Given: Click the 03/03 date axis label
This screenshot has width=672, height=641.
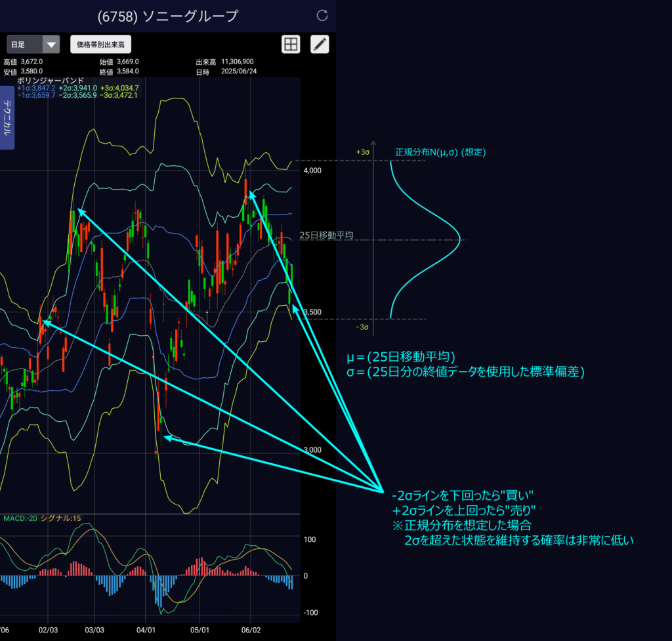Looking at the screenshot, I should point(94,630).
